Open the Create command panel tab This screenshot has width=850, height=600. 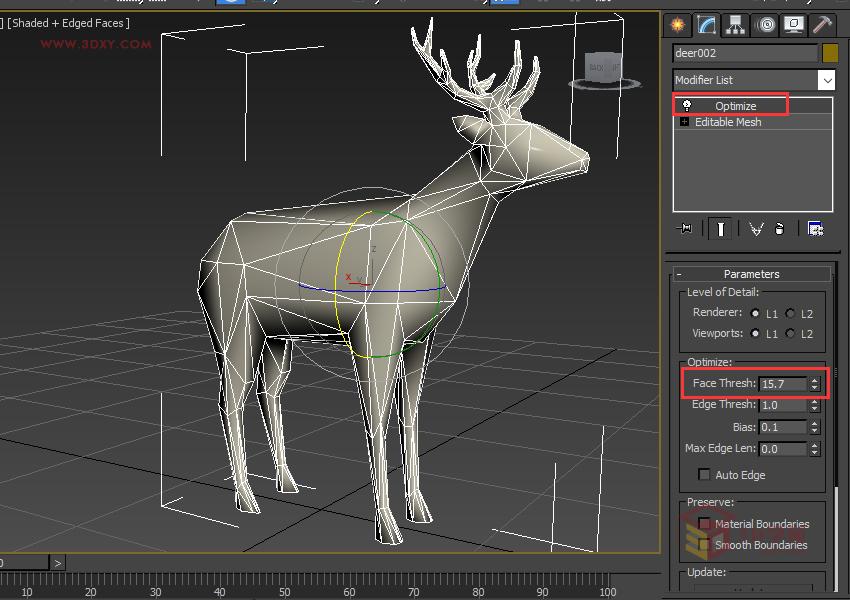[678, 25]
